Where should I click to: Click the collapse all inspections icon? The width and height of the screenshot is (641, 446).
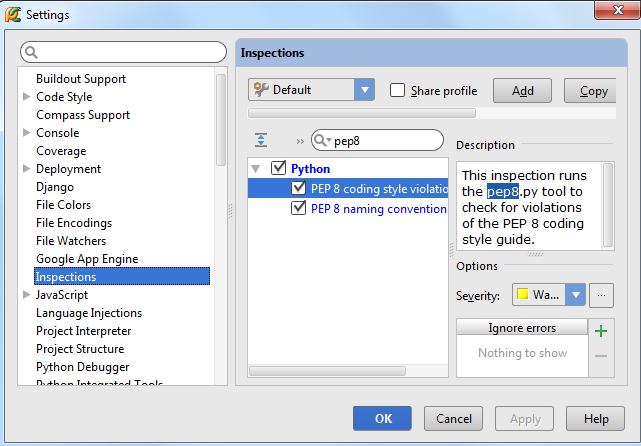(x=261, y=141)
